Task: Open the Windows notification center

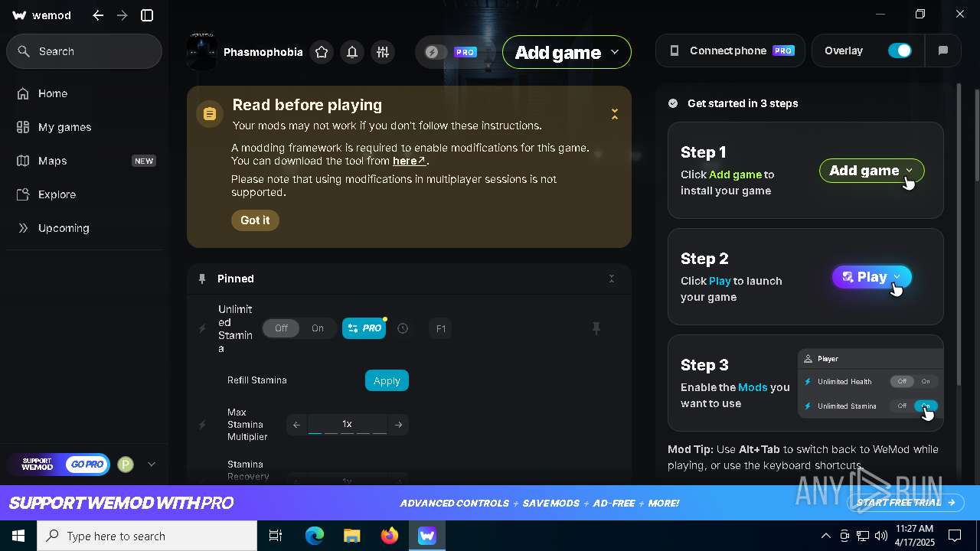Action: coord(955,536)
